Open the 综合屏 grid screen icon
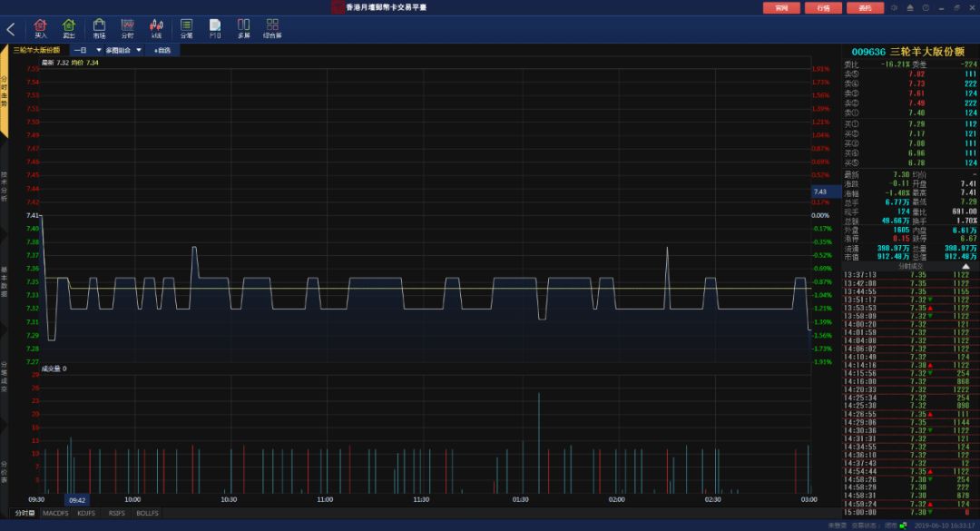Viewport: 980px width, 531px height. click(x=272, y=28)
